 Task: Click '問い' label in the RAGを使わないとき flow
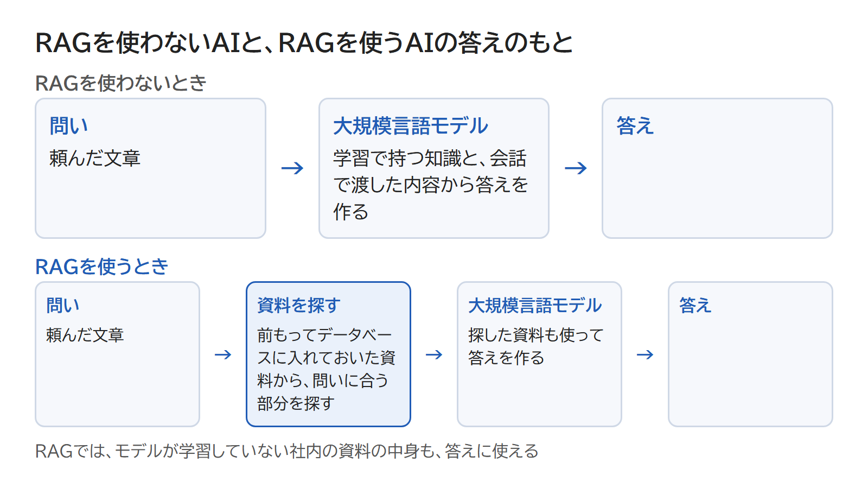pos(68,125)
